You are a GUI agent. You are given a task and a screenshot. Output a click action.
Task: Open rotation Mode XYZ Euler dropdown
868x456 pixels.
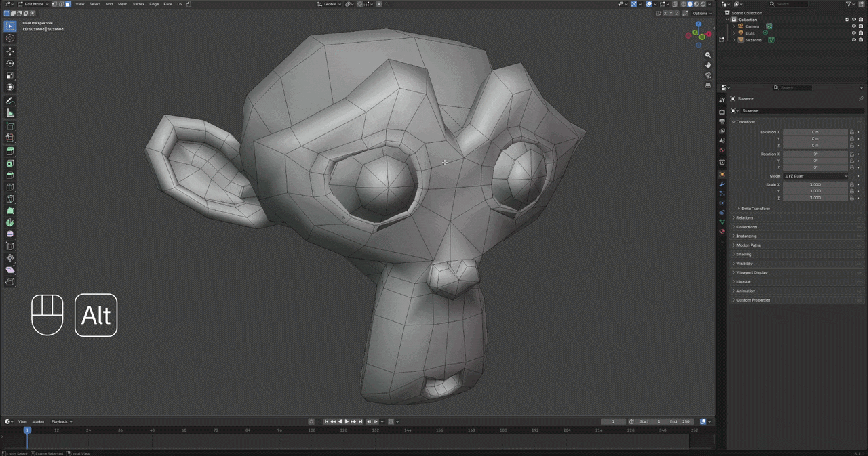tap(816, 176)
